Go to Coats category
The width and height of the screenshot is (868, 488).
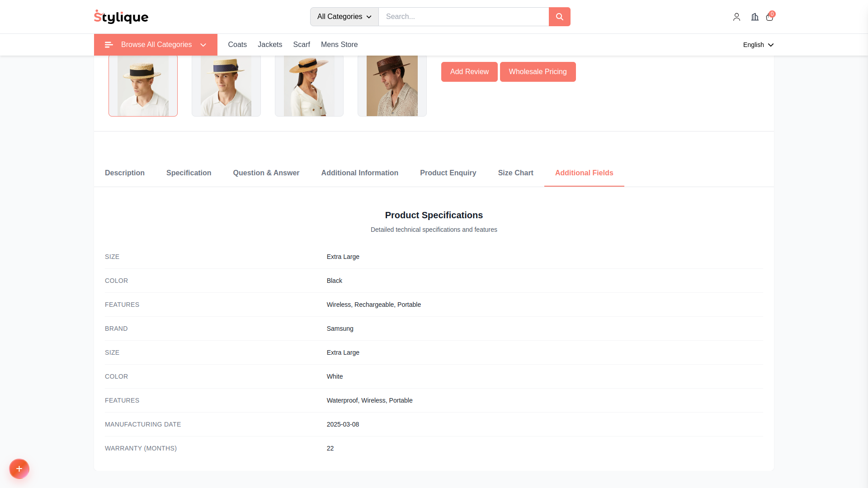pos(237,45)
